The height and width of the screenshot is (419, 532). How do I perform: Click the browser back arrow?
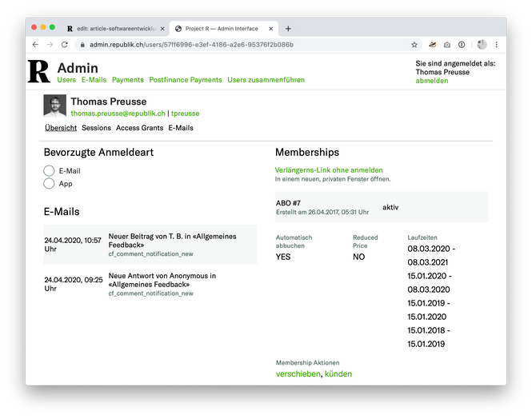pyautogui.click(x=35, y=45)
